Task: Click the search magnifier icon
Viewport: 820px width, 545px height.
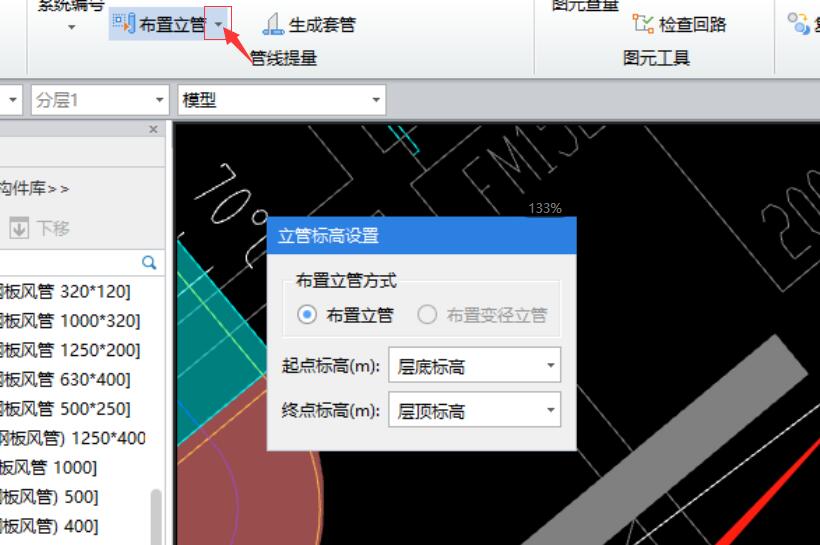Action: pos(149,263)
